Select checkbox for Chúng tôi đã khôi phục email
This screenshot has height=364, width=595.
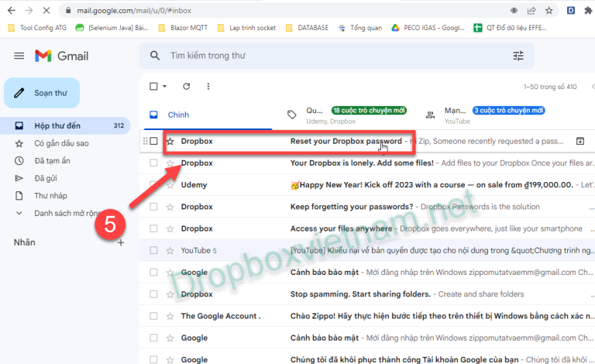point(153,359)
